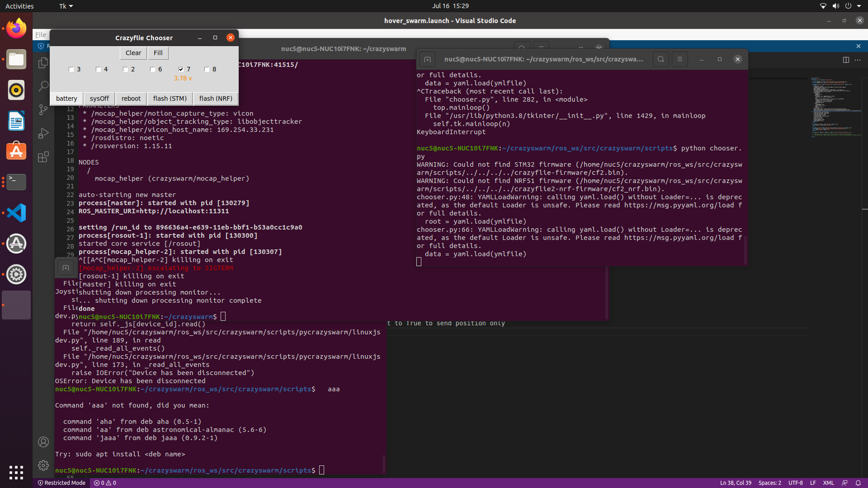868x488 pixels.
Task: Open VS Code editor More Actions ellipsis
Action: tap(858, 60)
